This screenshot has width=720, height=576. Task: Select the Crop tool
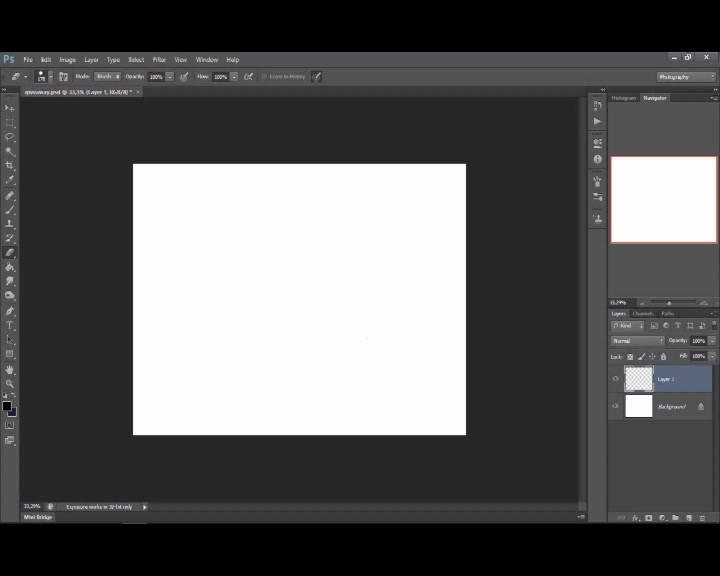(x=9, y=165)
